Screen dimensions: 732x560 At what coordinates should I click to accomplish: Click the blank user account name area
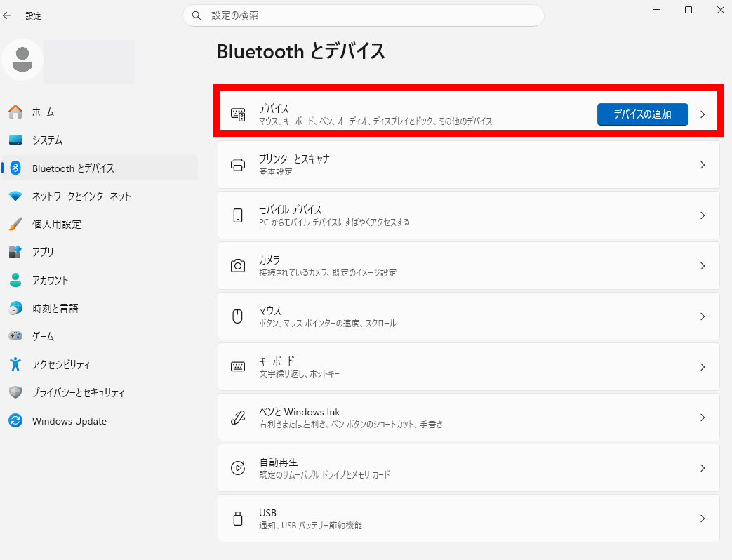89,62
